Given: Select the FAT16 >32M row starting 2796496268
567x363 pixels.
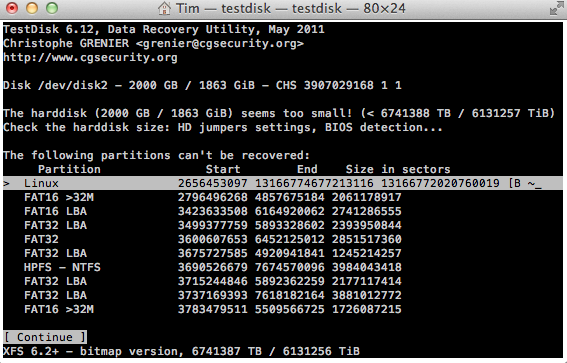Looking at the screenshot, I should click(213, 197).
